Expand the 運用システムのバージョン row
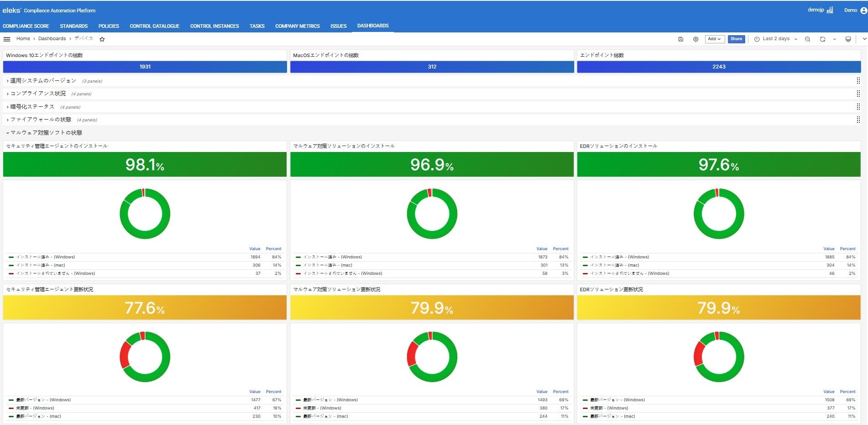The height and width of the screenshot is (425, 868). pyautogui.click(x=43, y=81)
